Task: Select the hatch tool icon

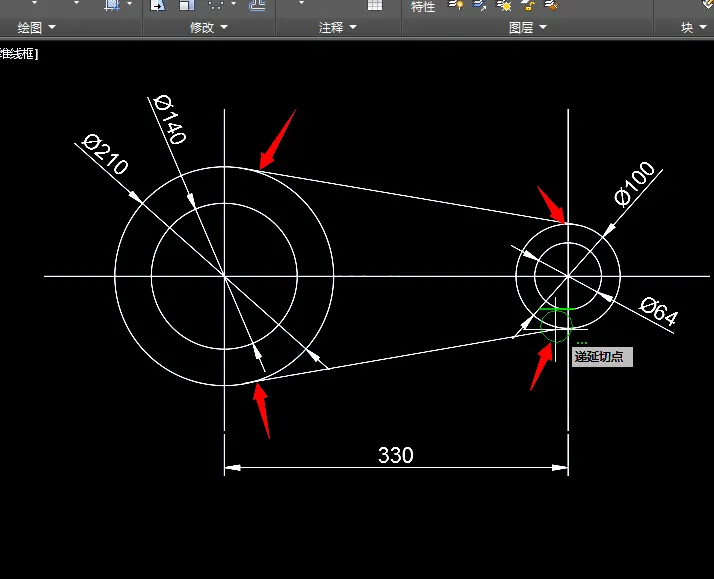Action: [112, 5]
